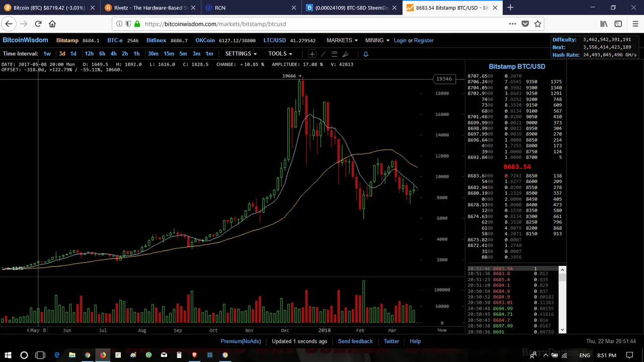Open Firefox hamburger menu
This screenshot has height=362, width=644.
pos(635,24)
